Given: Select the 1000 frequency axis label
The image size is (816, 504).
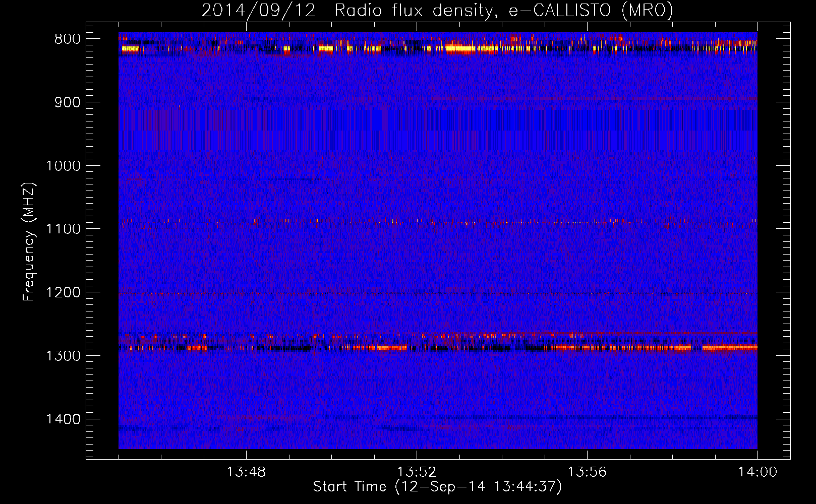Looking at the screenshot, I should coord(63,166).
